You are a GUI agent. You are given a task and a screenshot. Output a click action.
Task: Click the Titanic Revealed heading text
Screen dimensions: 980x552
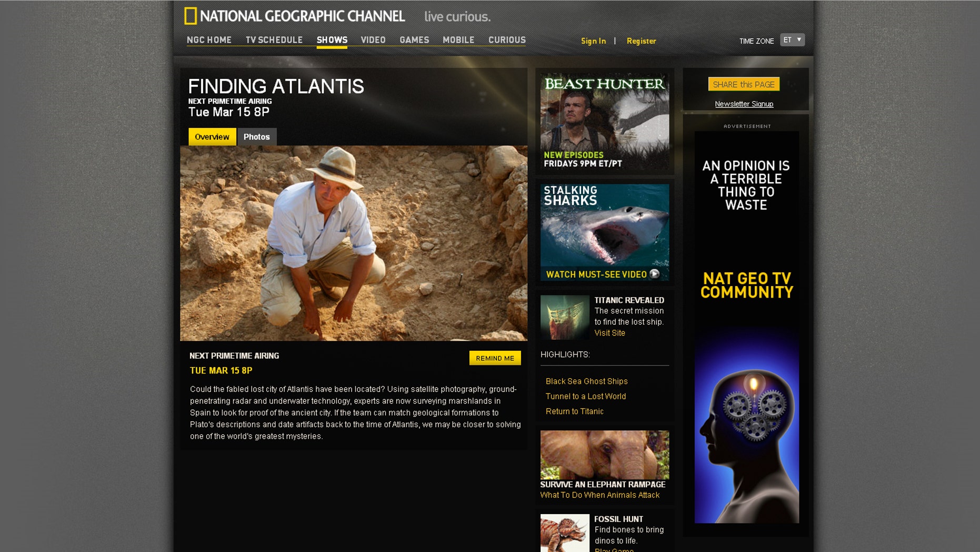tap(629, 300)
